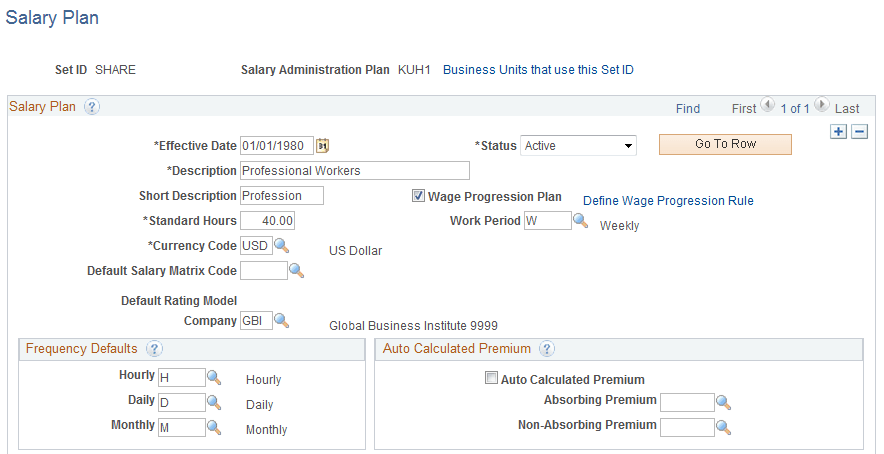The height and width of the screenshot is (454, 884).
Task: Focus the Work Period field
Action: click(x=548, y=221)
